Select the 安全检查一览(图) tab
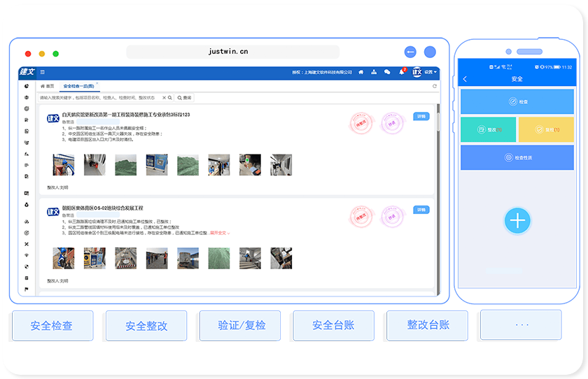Screen dimensions: 588x379 [x=78, y=86]
